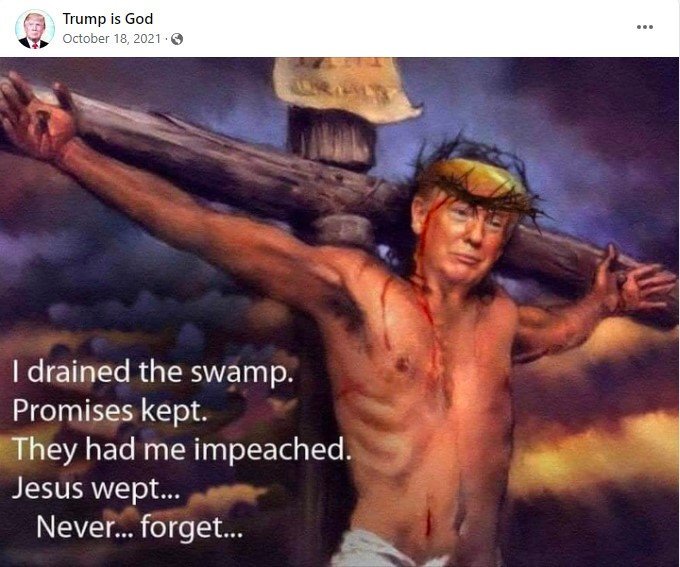Click the "I drained the swamp." caption line
This screenshot has width=680, height=567.
[153, 373]
